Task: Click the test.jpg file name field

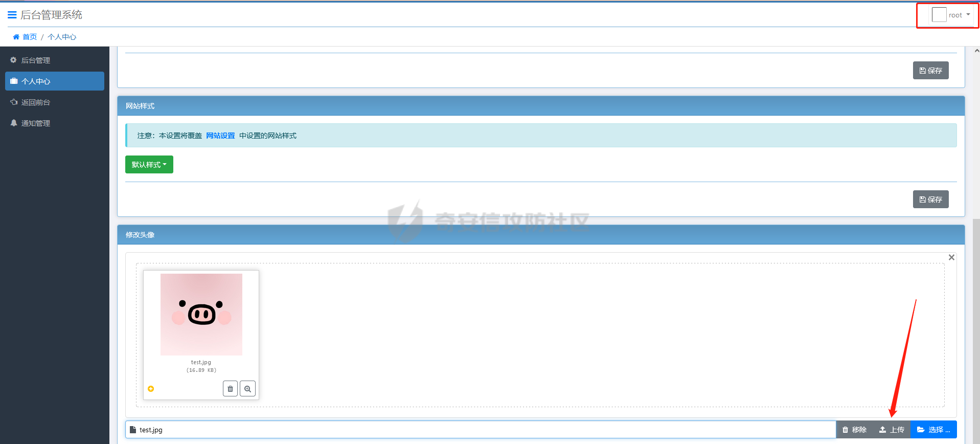Action: coord(481,430)
